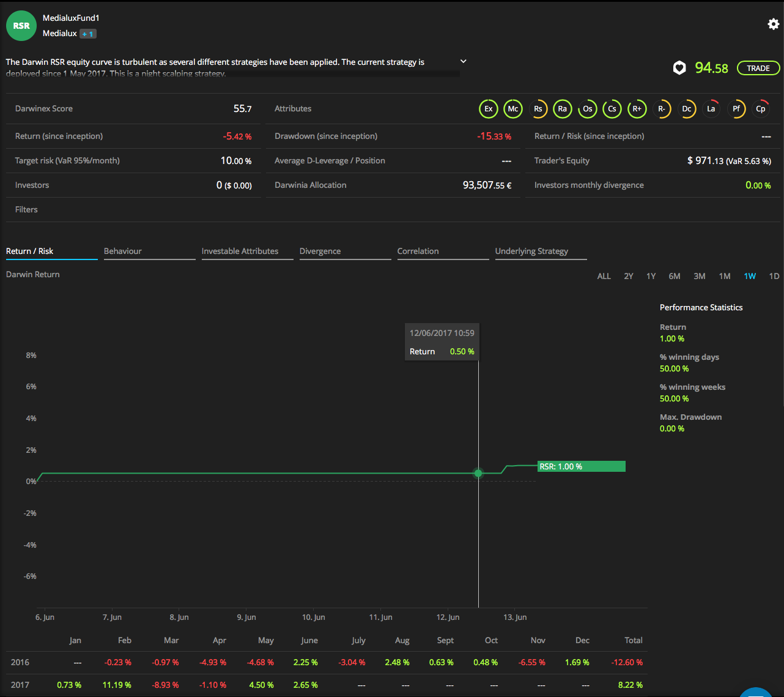The height and width of the screenshot is (697, 784).
Task: Click the Os open strategy badge
Action: (x=588, y=109)
